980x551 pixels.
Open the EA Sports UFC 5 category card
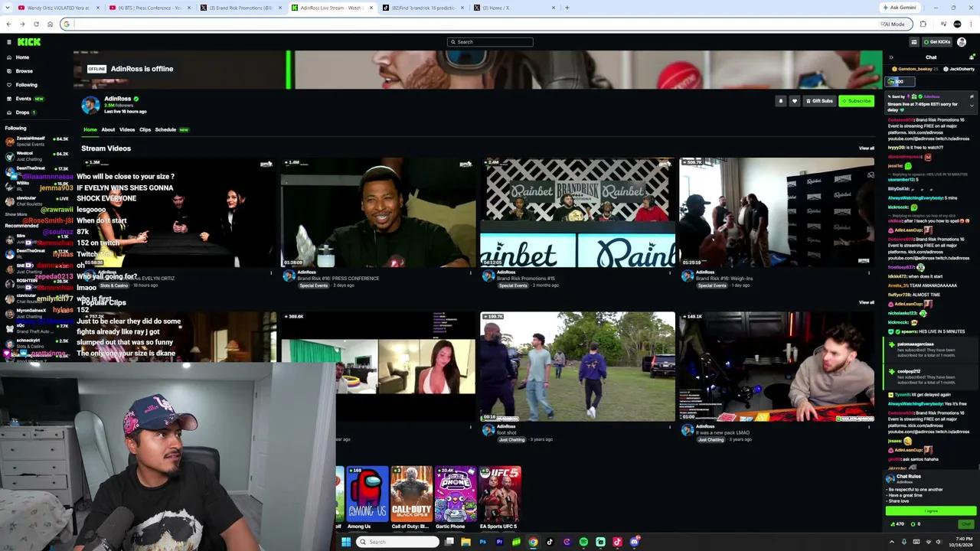point(500,494)
